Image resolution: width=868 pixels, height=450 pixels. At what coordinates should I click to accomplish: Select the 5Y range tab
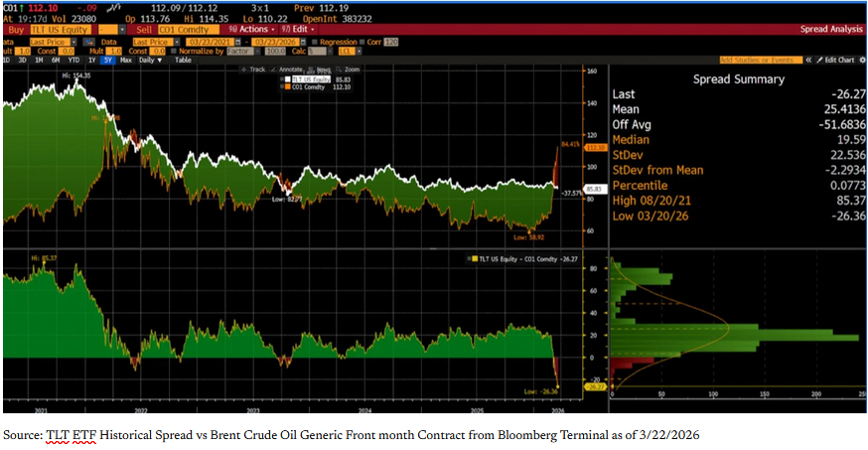[108, 60]
